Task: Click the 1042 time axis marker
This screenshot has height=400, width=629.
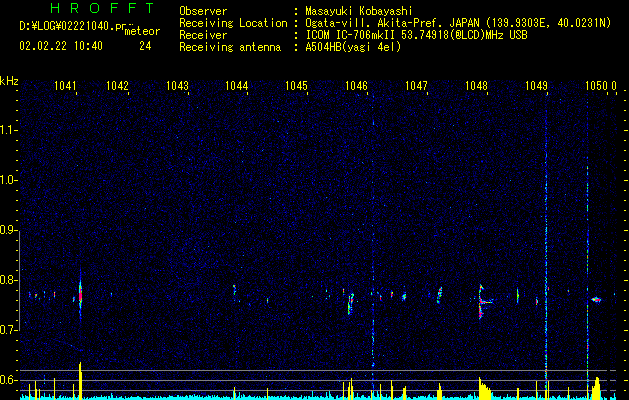Action: coord(117,85)
